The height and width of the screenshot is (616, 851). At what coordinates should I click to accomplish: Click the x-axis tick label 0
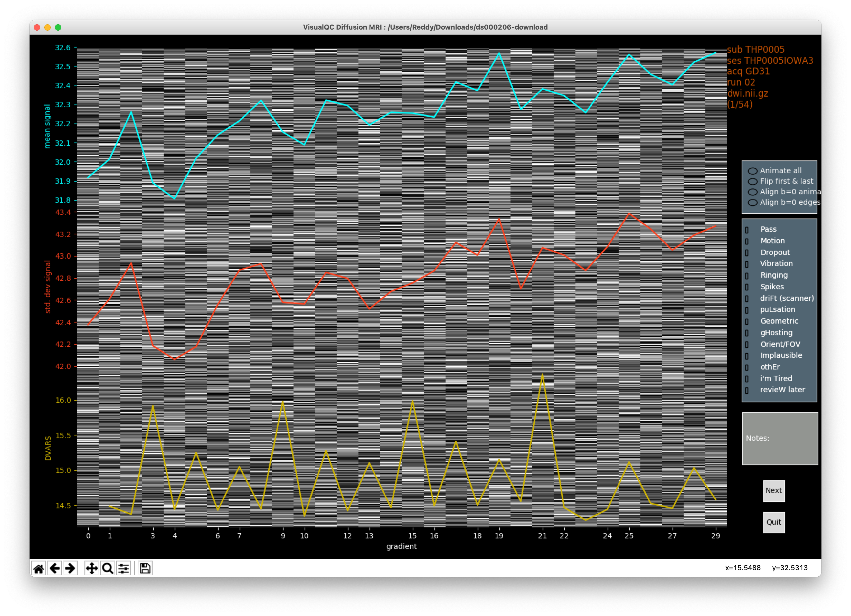(88, 536)
